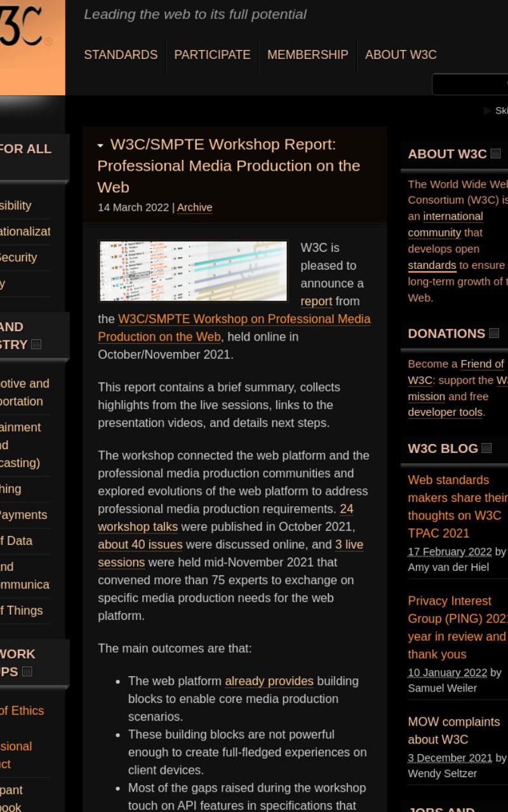Click the '17 February 2022' blog date
Image resolution: width=508 pixels, height=812 pixels.
(450, 551)
